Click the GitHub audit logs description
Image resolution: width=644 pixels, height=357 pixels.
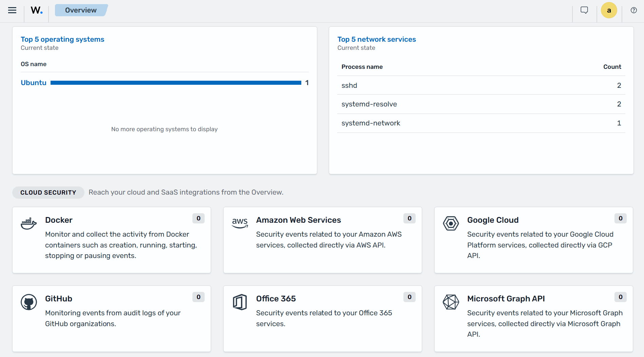113,318
